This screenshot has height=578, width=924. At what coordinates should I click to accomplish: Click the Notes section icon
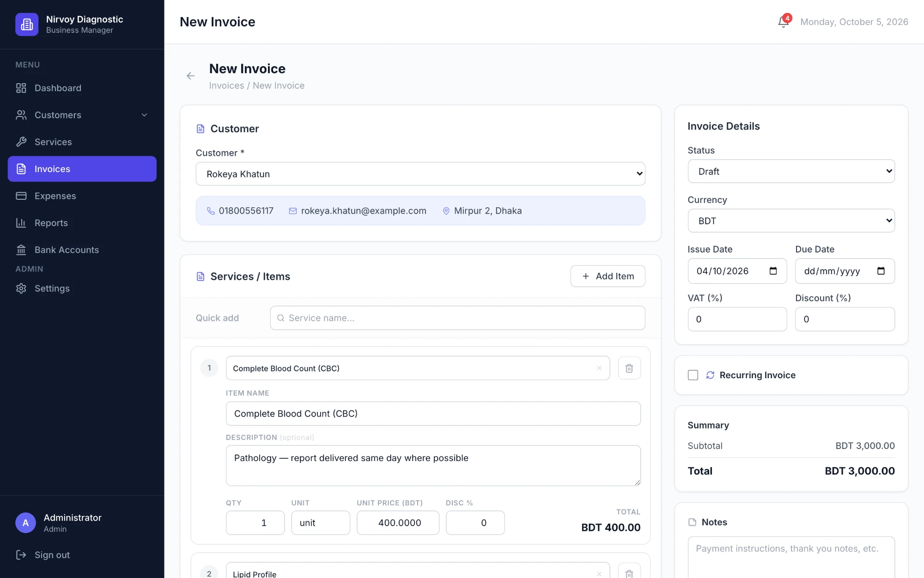coord(692,522)
